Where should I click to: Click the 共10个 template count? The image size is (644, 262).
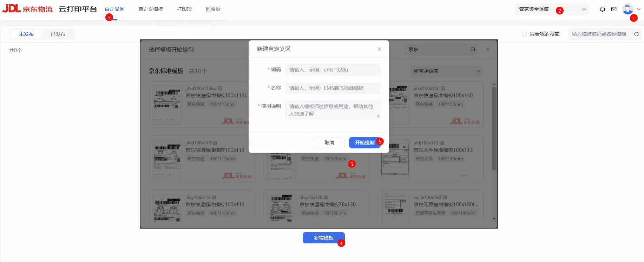pos(198,71)
